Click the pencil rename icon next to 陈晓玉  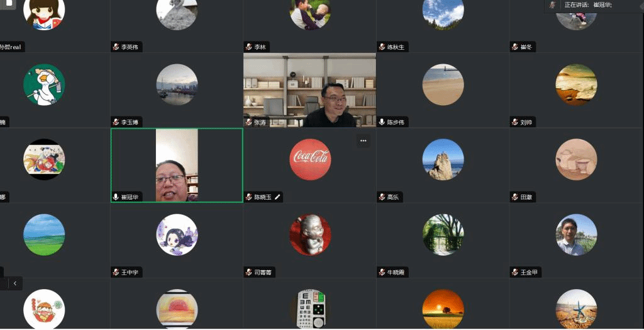coord(277,197)
